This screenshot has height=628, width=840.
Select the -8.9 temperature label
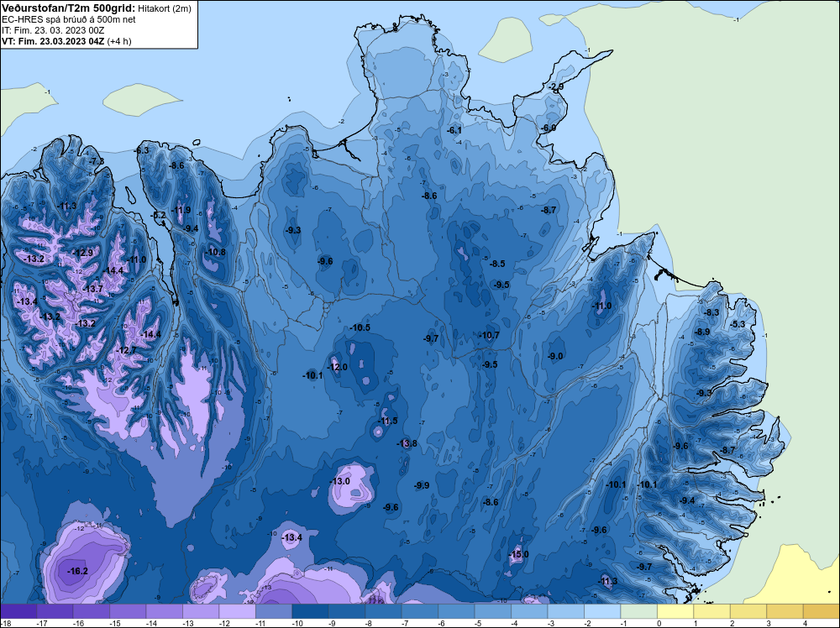click(701, 332)
